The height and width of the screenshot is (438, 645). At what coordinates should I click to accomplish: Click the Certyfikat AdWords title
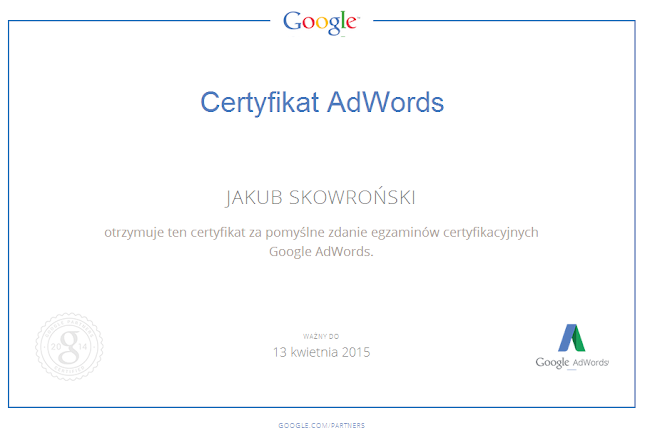pyautogui.click(x=322, y=102)
